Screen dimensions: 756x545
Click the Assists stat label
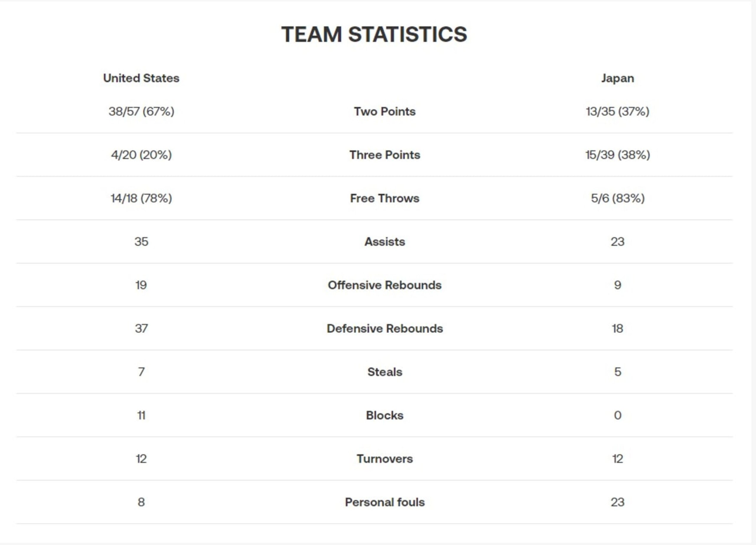click(x=385, y=242)
